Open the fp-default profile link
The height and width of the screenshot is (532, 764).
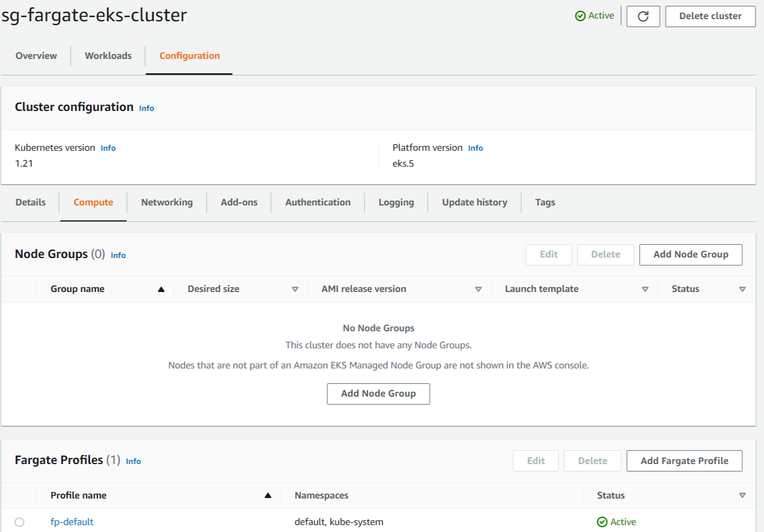click(72, 522)
